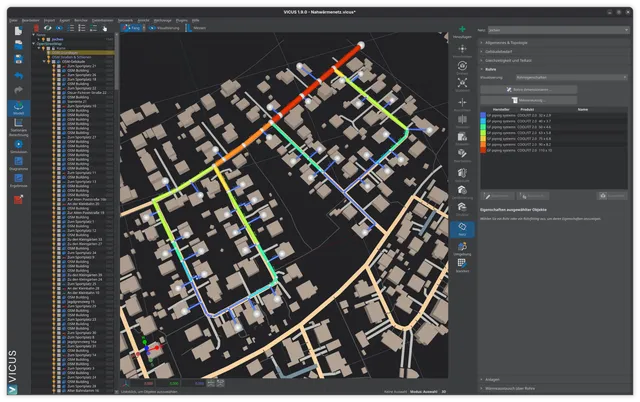Click the blue undo arrow icon
The width and height of the screenshot is (640, 402).
coord(19,76)
